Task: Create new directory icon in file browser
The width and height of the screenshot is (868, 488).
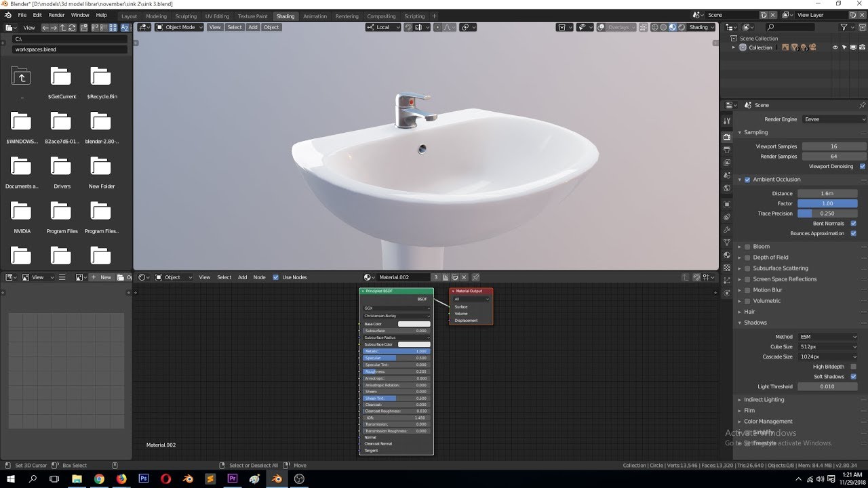Action: pyautogui.click(x=83, y=28)
